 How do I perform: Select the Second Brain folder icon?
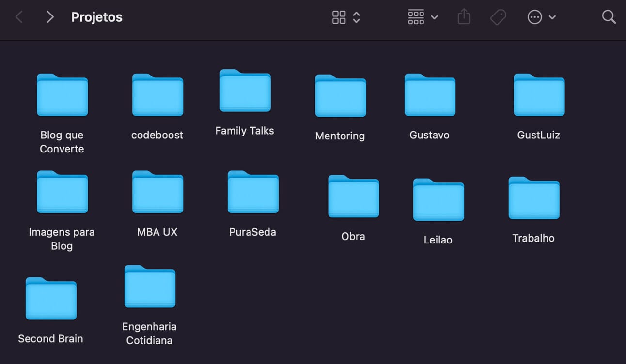click(51, 298)
